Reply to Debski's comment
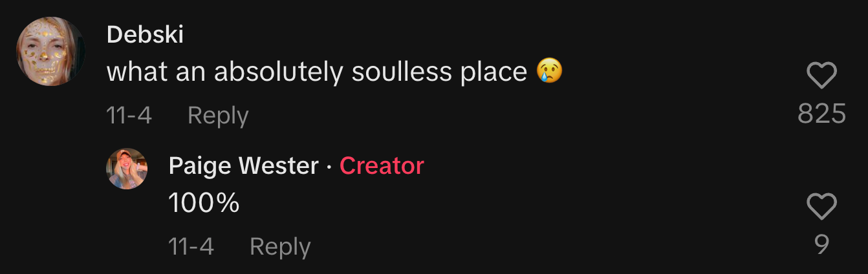This screenshot has height=274, width=868. (x=218, y=116)
